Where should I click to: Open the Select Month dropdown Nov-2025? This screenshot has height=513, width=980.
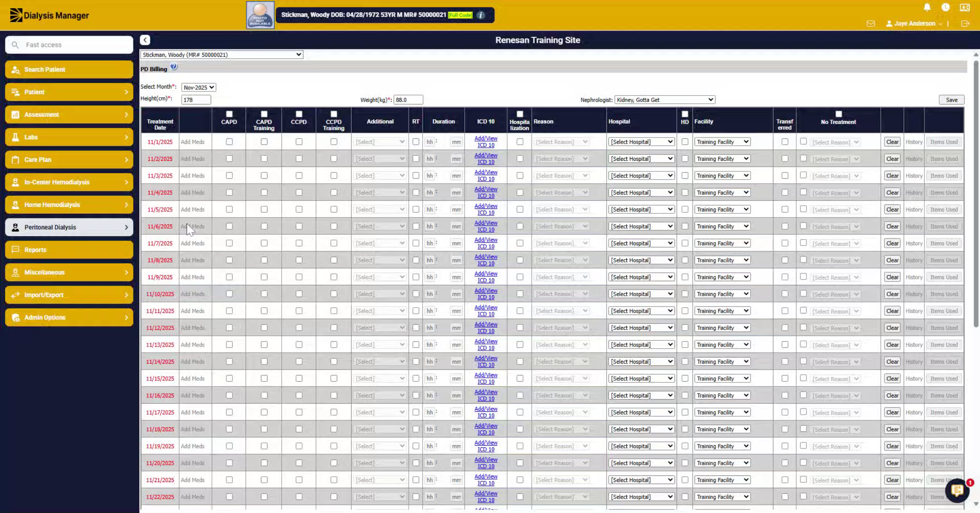[x=198, y=87]
